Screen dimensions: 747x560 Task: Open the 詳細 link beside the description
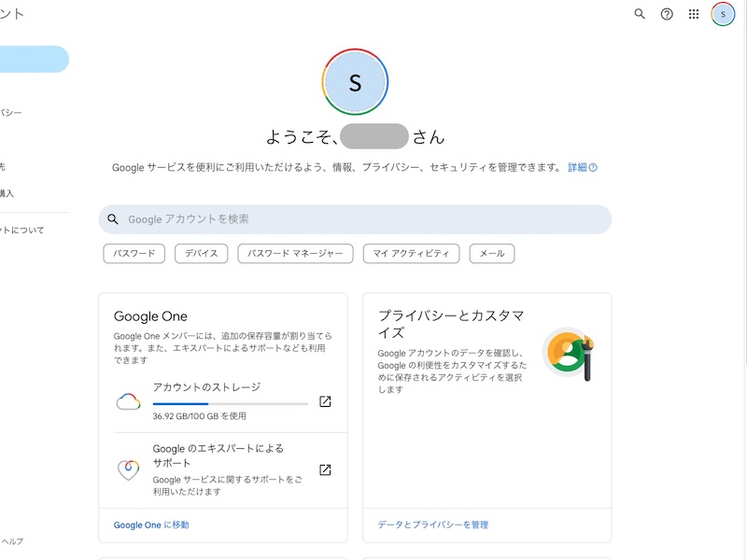(x=578, y=167)
